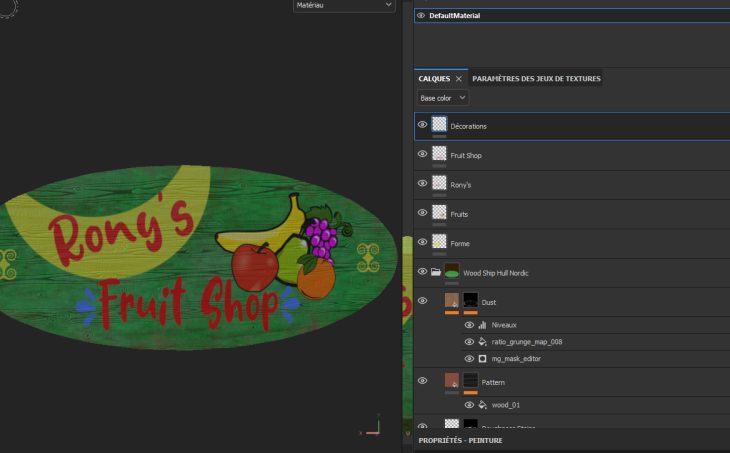Click the folder icon of Wood Ship Hull Nordic

(436, 272)
